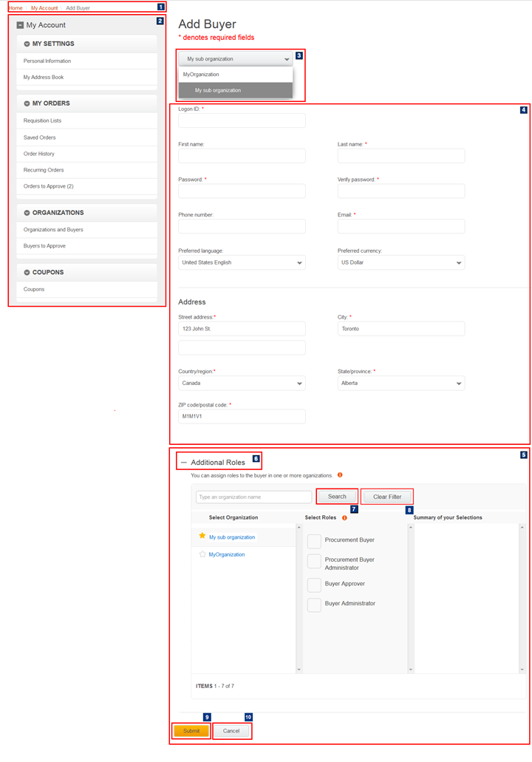Check the Procurement Buyer role checkbox
The image size is (532, 762).
[314, 541]
